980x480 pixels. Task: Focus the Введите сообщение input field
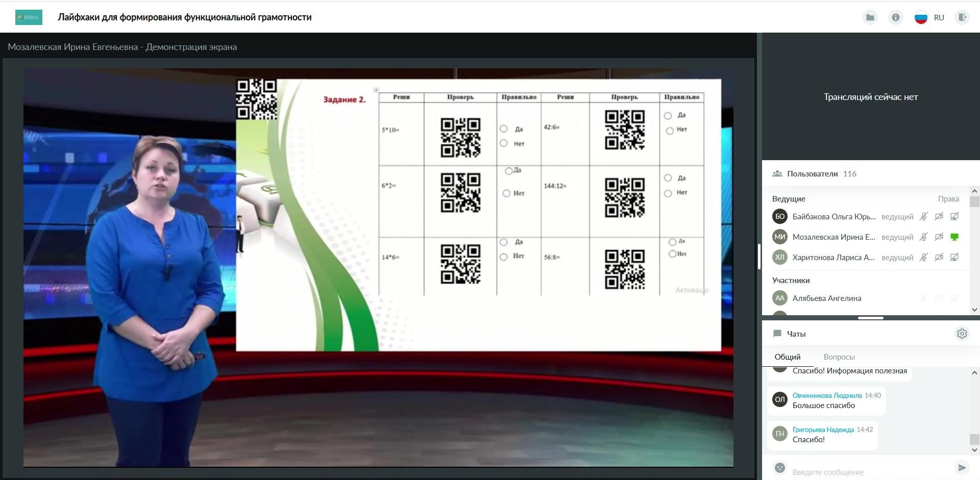[870, 472]
